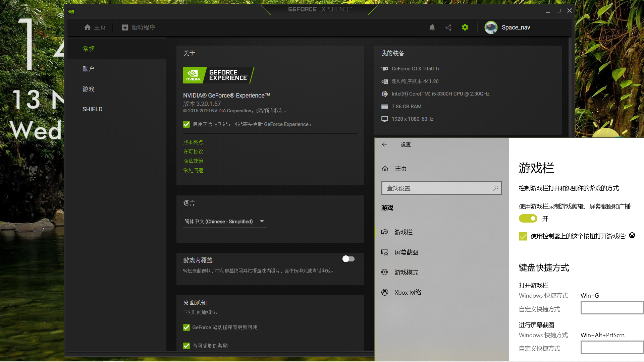
Task: Select 常规 in the GeForce settings sidebar
Action: (117, 49)
